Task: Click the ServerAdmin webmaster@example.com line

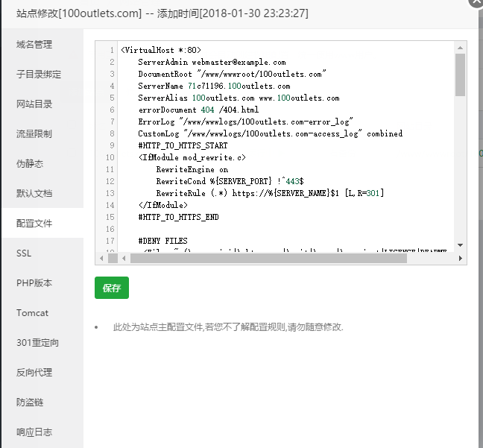Action: [212, 62]
